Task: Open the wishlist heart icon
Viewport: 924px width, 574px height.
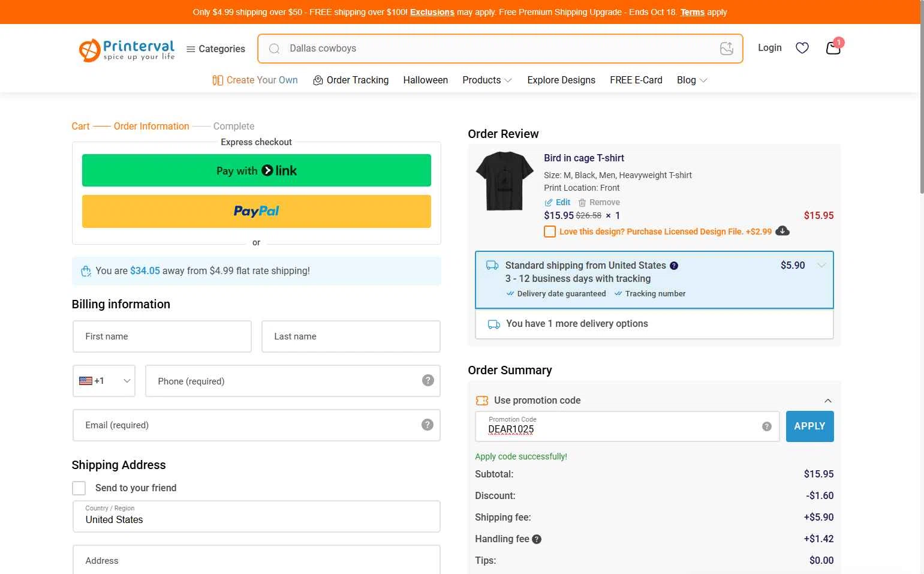Action: 802,48
